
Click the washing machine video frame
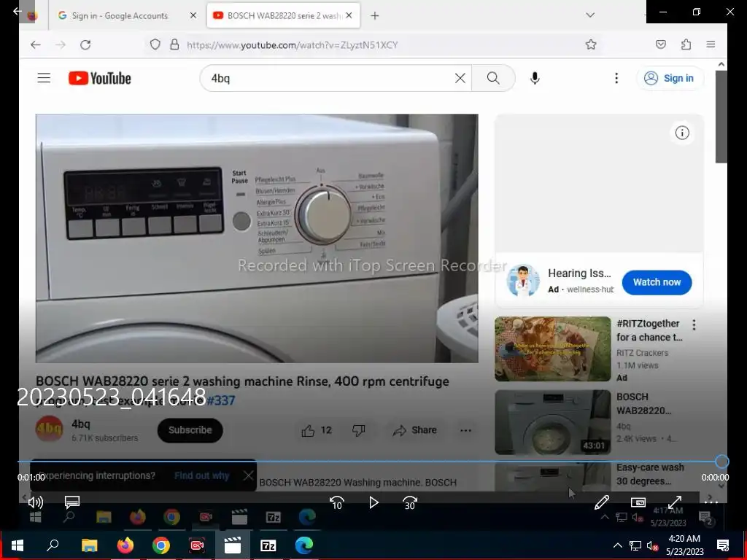pyautogui.click(x=257, y=238)
